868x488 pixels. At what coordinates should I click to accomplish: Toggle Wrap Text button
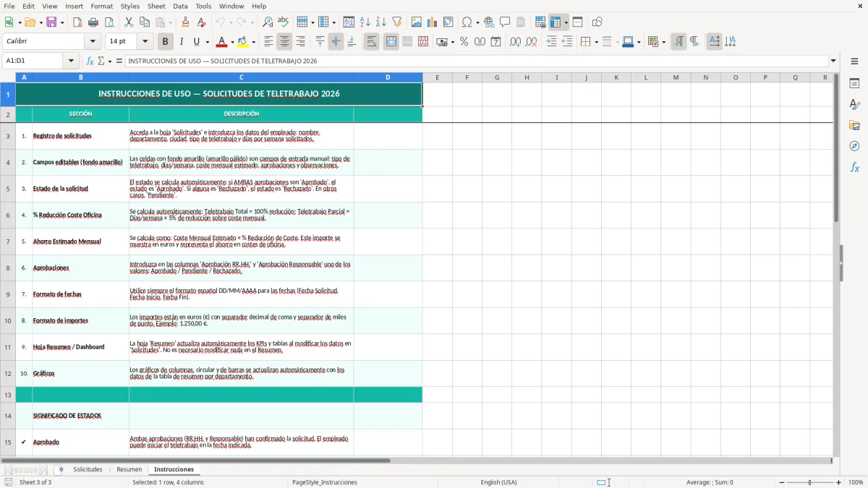tap(371, 42)
